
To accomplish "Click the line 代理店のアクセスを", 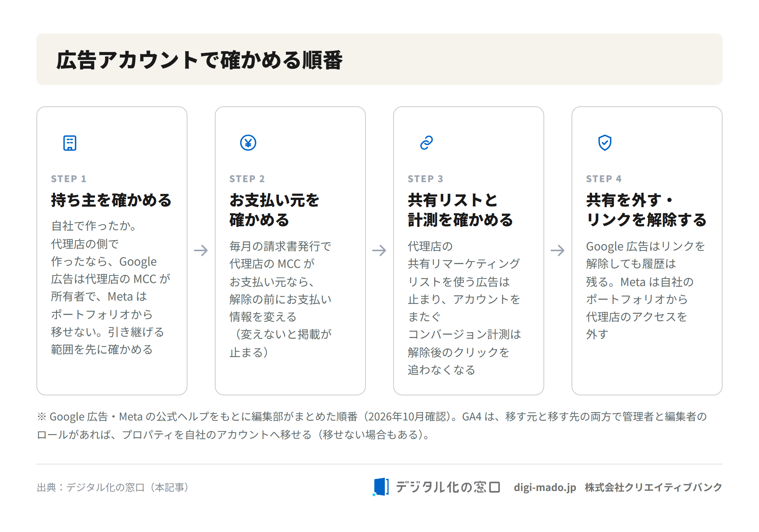I will (637, 317).
